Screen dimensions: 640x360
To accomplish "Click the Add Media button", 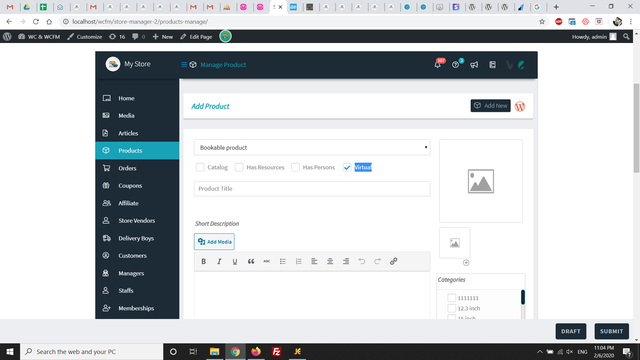I will [x=214, y=242].
